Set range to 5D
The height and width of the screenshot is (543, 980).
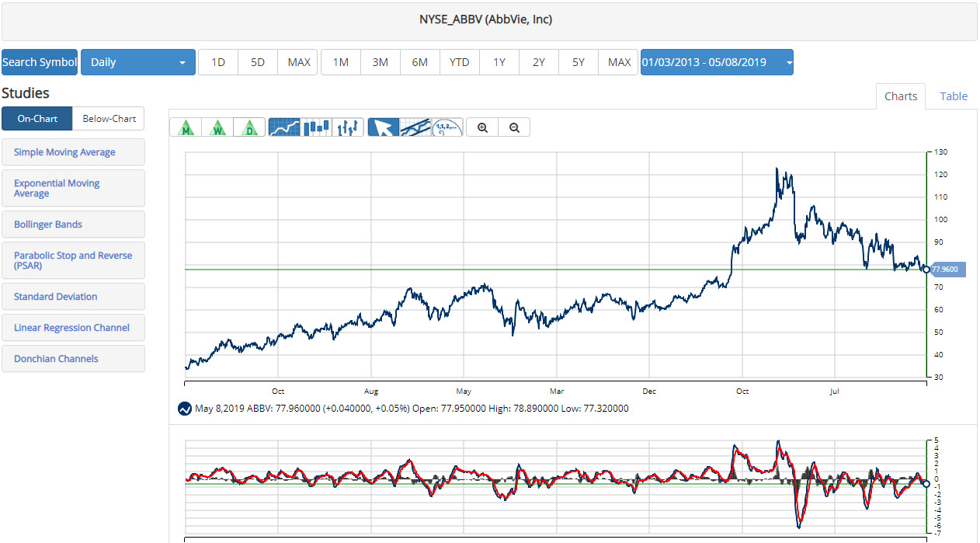[258, 62]
